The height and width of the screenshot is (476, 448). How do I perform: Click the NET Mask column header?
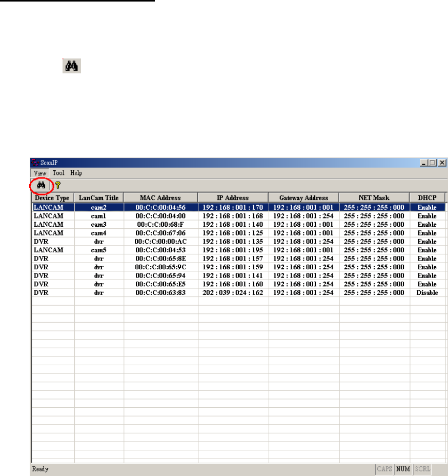click(374, 197)
